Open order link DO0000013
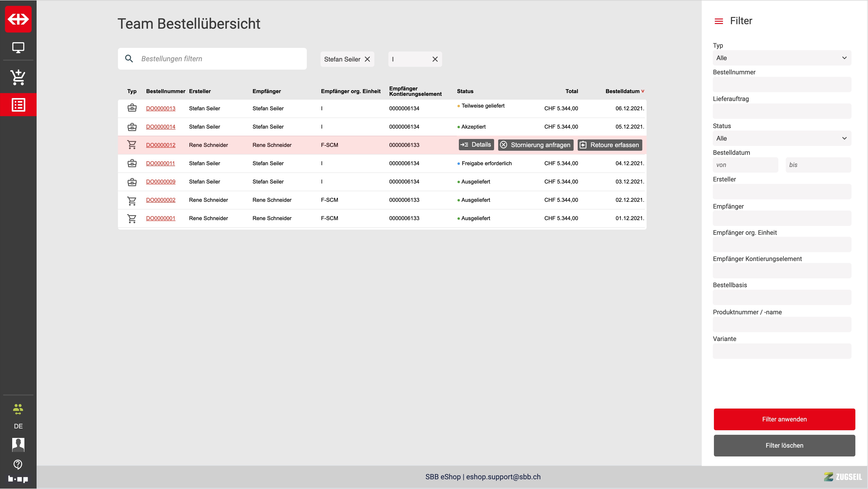Image resolution: width=868 pixels, height=489 pixels. (x=160, y=108)
